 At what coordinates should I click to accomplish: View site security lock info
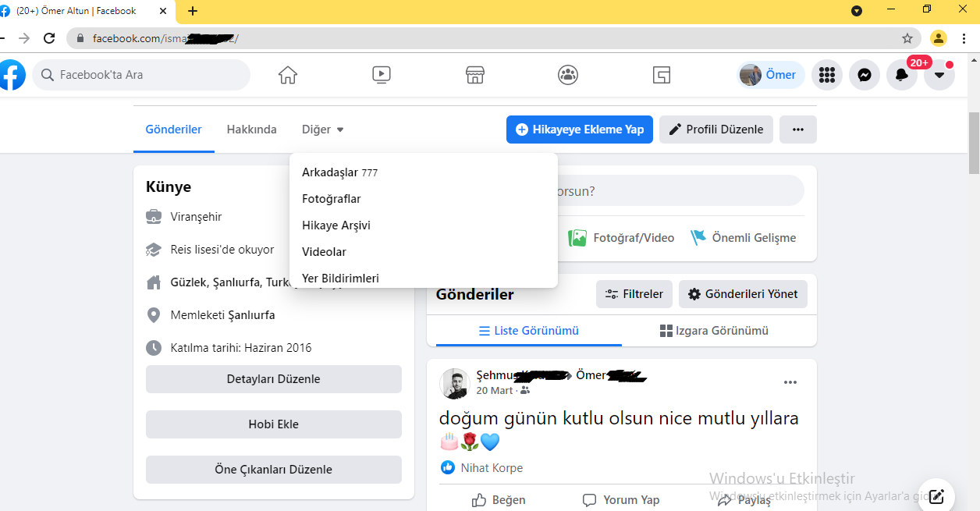coord(80,38)
